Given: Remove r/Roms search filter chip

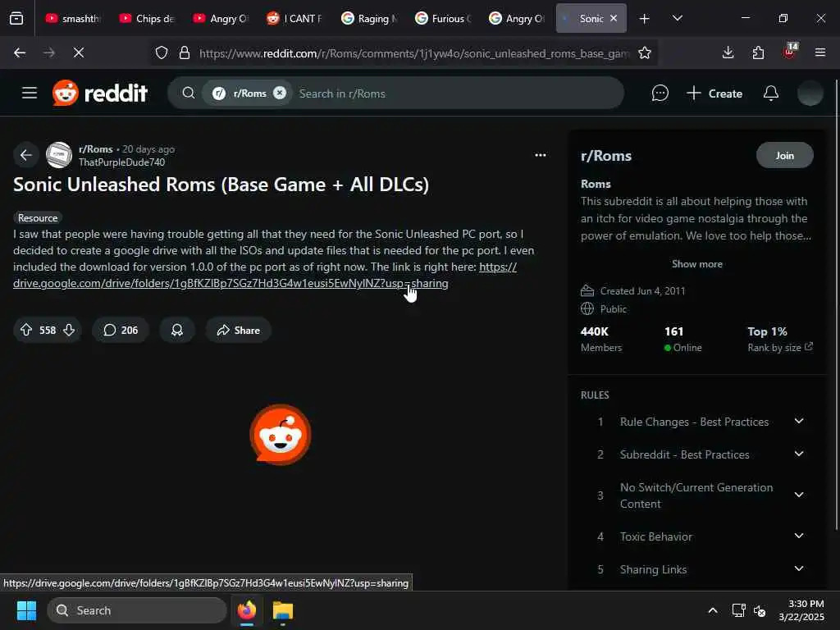Looking at the screenshot, I should coord(280,94).
